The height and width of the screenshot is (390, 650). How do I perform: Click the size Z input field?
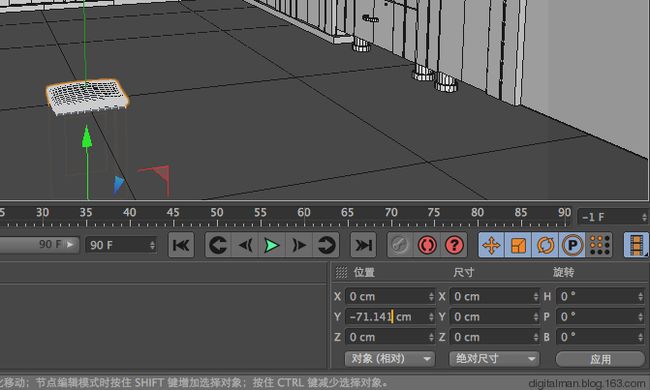pyautogui.click(x=495, y=337)
